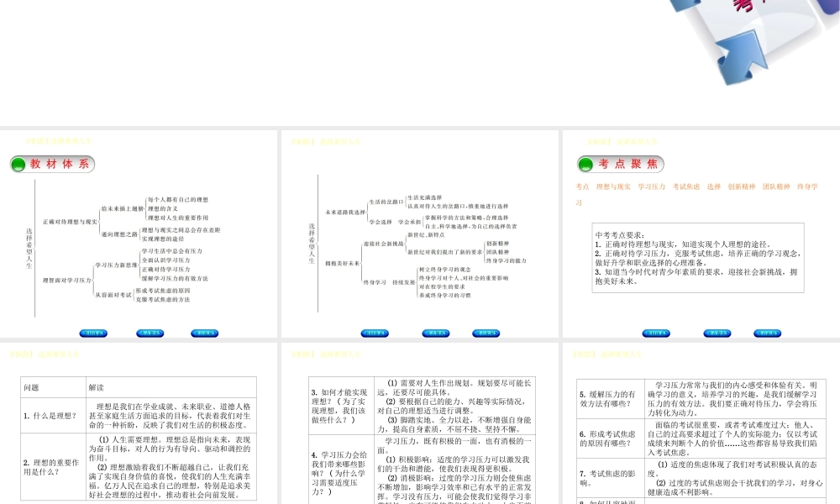Click the 通向理想之路 node
Viewport: 840px width, 504px height.
[119, 234]
